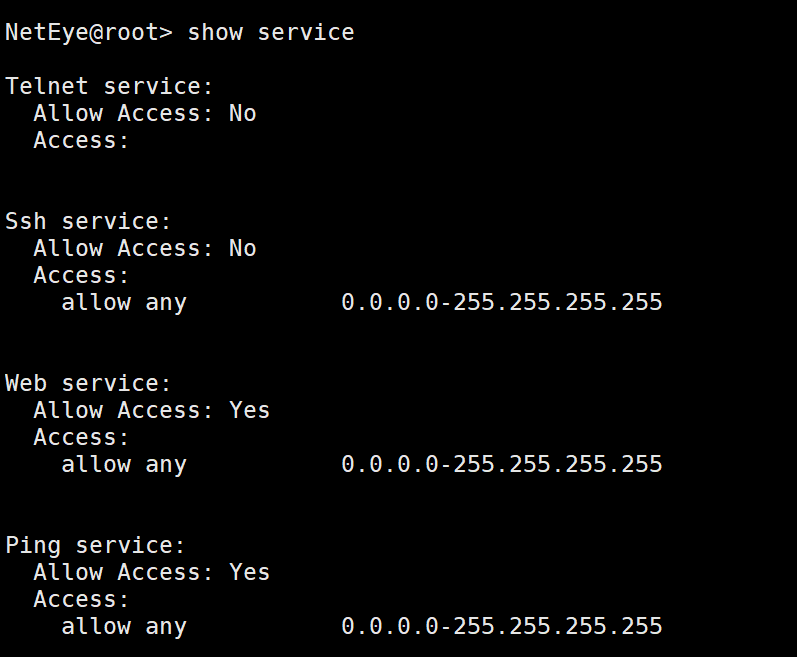Select the "Web service:" heading line
The image size is (797, 657).
point(89,383)
